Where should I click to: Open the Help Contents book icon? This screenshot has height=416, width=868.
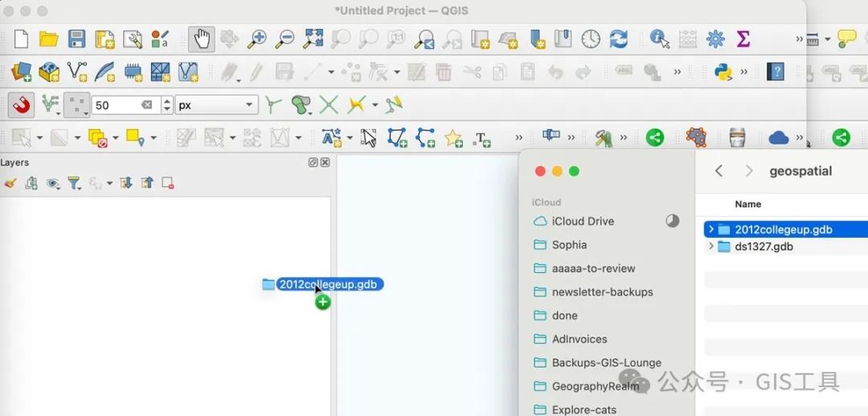(775, 72)
